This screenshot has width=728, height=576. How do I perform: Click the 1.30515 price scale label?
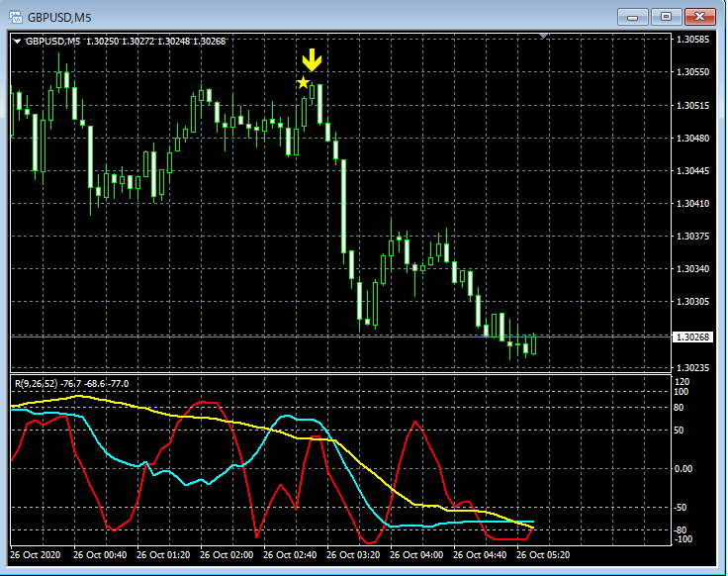pyautogui.click(x=692, y=106)
